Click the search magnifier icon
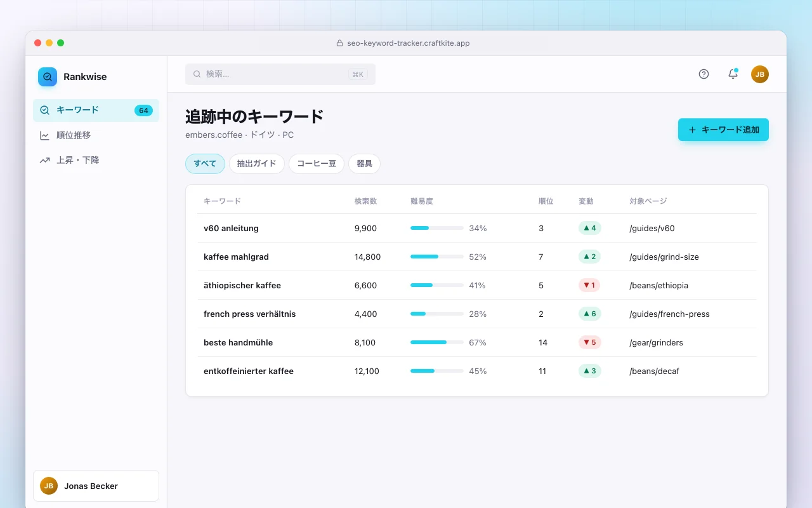 tap(197, 74)
